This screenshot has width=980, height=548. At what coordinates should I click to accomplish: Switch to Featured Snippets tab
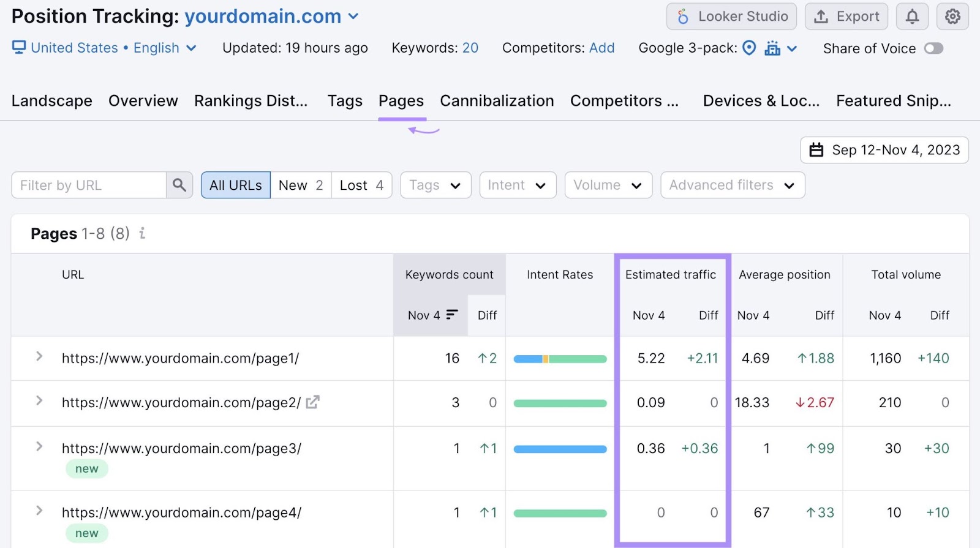(894, 100)
